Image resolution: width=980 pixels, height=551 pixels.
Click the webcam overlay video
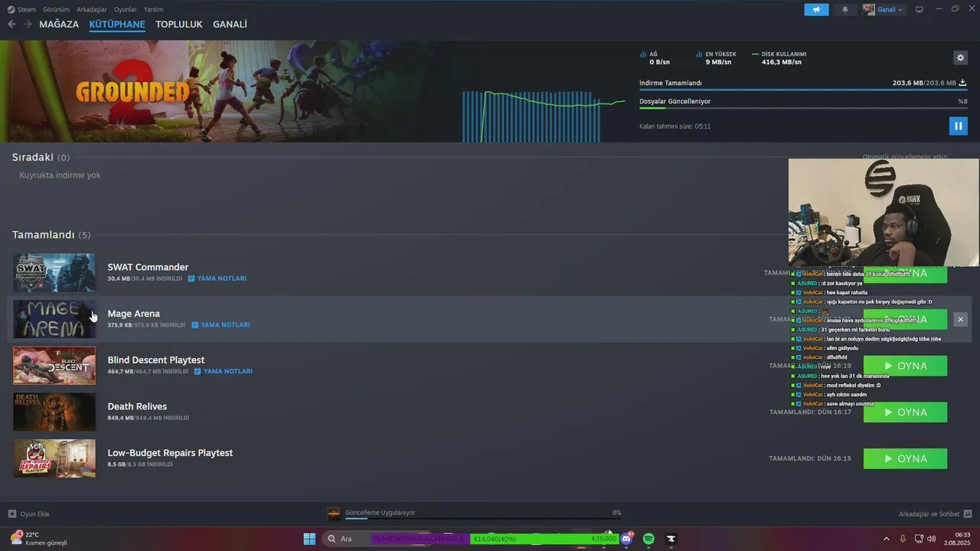coord(884,212)
